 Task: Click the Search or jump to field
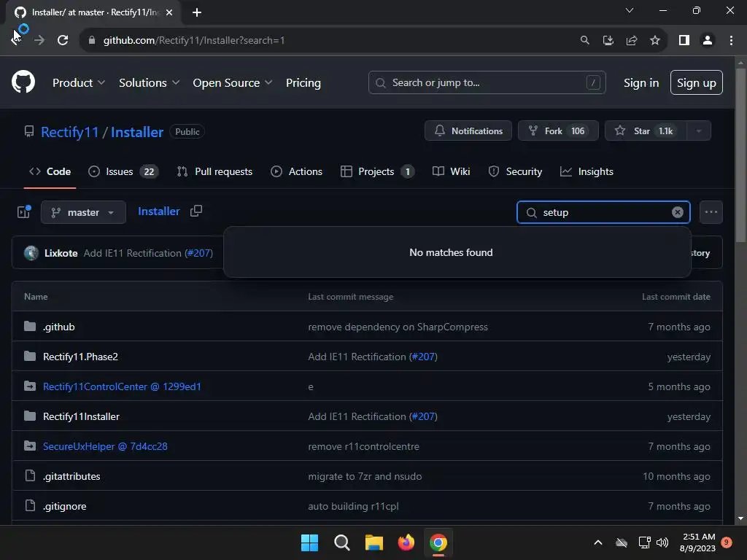coord(487,82)
